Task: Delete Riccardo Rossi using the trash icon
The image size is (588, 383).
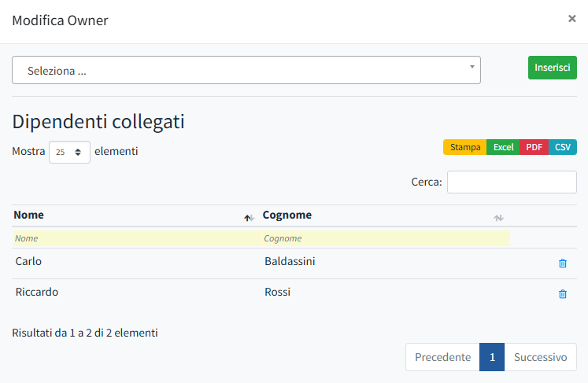Action: [x=562, y=294]
